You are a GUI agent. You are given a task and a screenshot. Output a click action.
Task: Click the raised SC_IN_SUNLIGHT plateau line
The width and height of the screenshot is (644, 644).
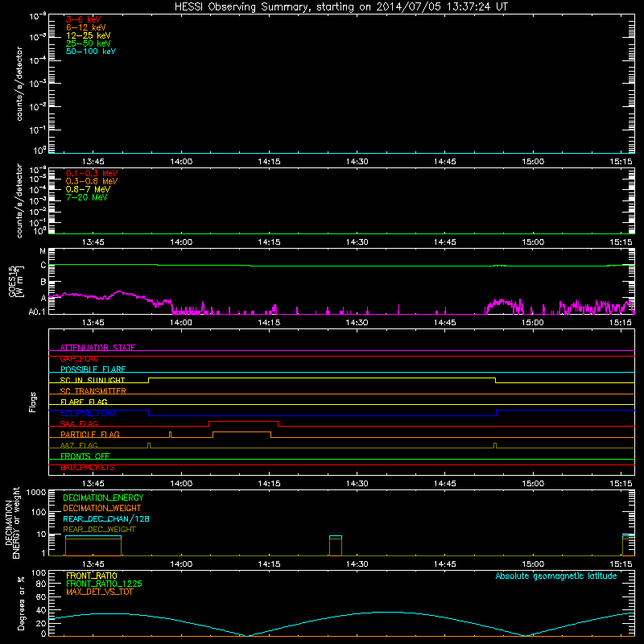click(322, 378)
